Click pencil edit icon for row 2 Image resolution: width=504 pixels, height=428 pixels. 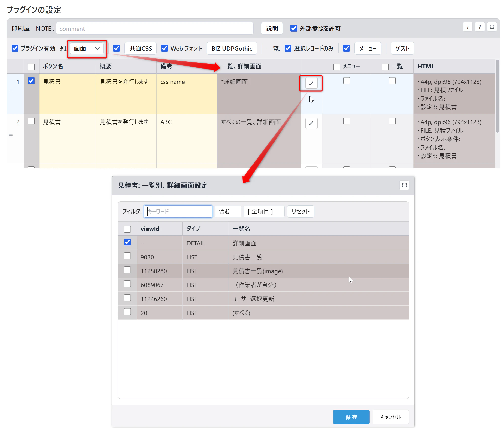coord(311,123)
